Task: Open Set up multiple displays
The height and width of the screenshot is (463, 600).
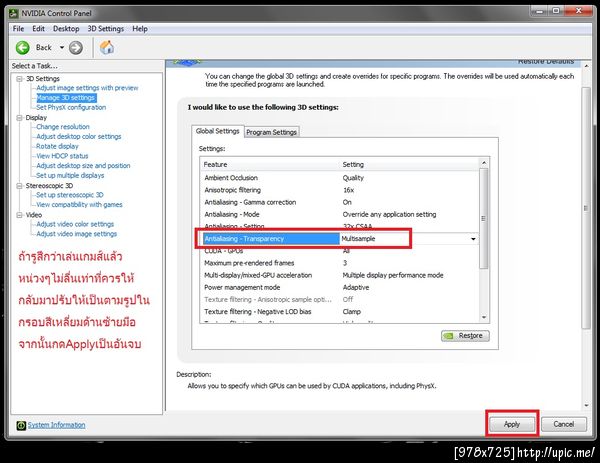Action: pyautogui.click(x=70, y=176)
